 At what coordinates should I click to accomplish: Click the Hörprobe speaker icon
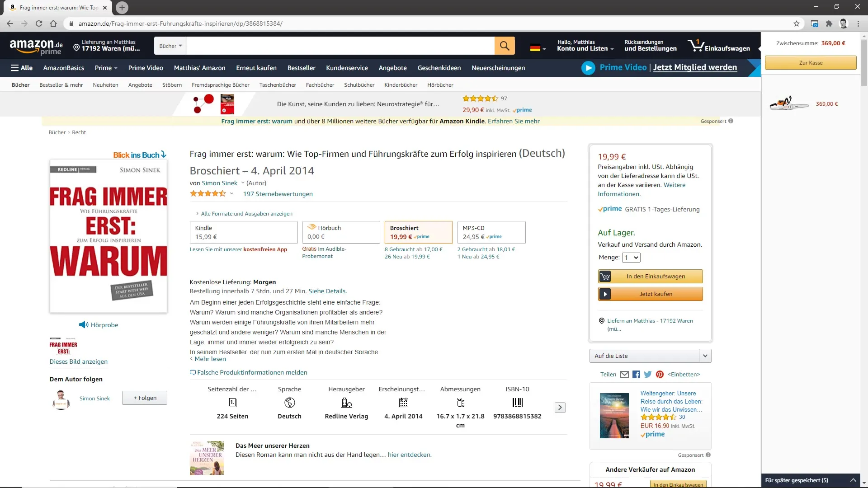[x=84, y=324]
